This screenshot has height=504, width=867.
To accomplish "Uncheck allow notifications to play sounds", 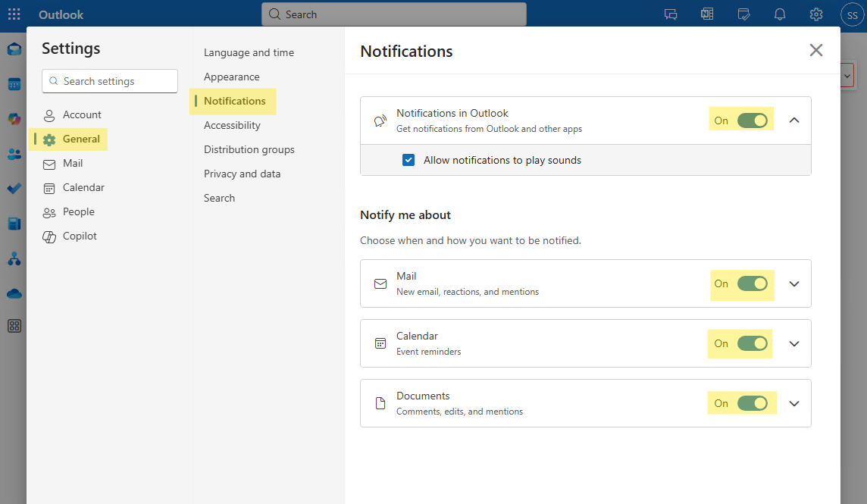I will tap(408, 160).
